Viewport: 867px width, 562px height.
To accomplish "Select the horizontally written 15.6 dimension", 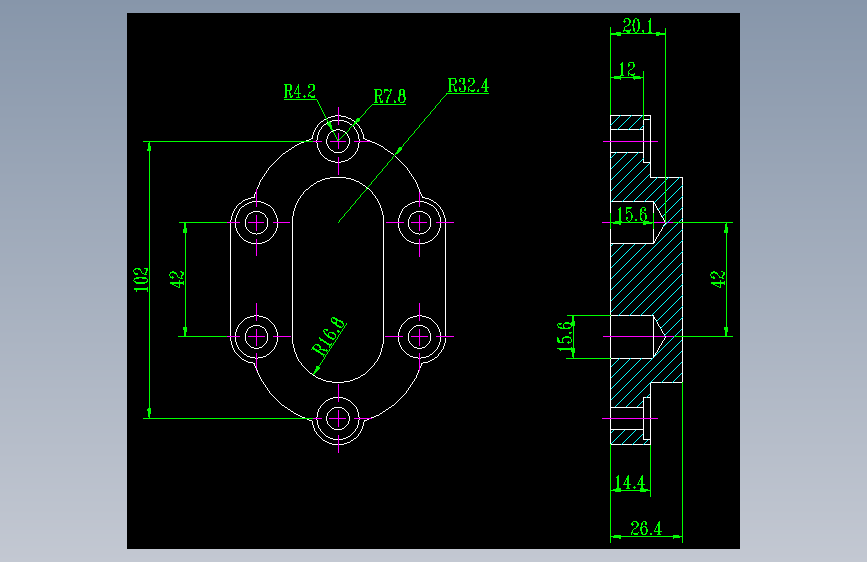I will coord(632,215).
